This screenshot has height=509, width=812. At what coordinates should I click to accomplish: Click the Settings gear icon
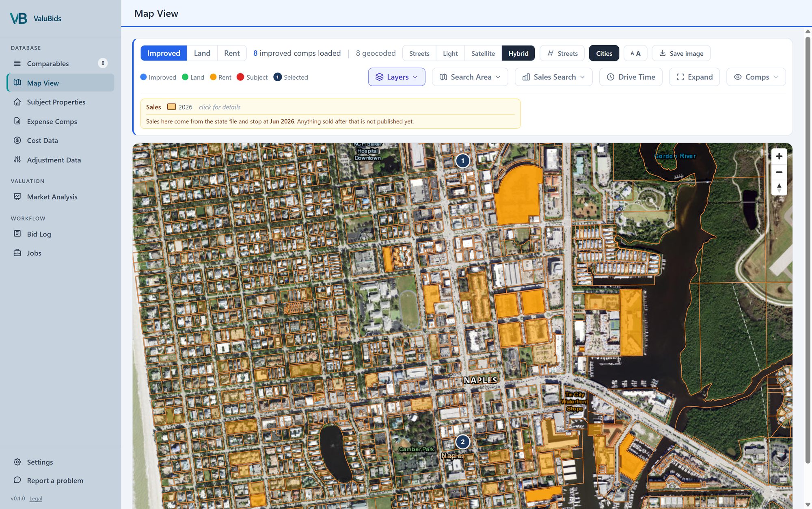click(17, 462)
